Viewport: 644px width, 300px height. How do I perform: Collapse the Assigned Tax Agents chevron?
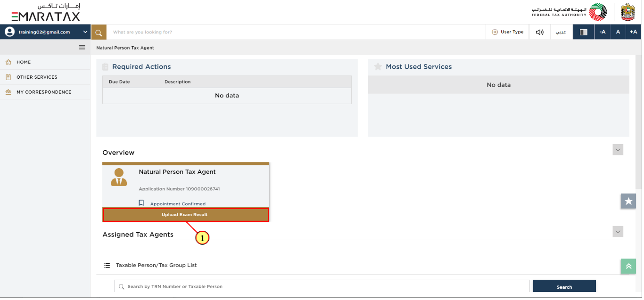tap(618, 232)
